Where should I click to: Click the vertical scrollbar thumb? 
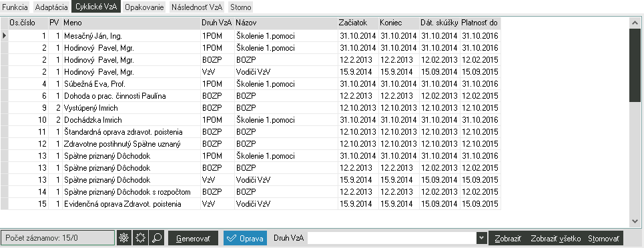point(635,65)
